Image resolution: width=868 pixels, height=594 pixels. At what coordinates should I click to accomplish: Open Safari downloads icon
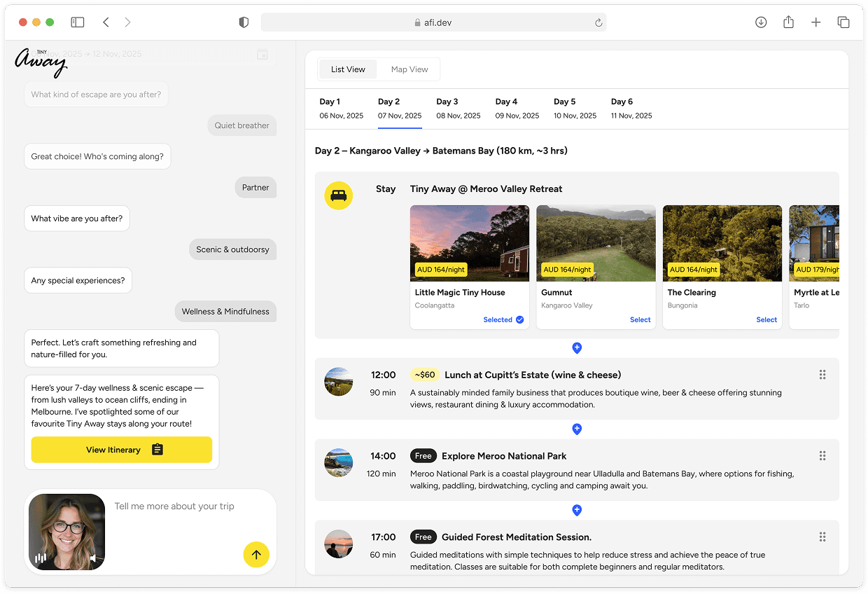(x=761, y=22)
